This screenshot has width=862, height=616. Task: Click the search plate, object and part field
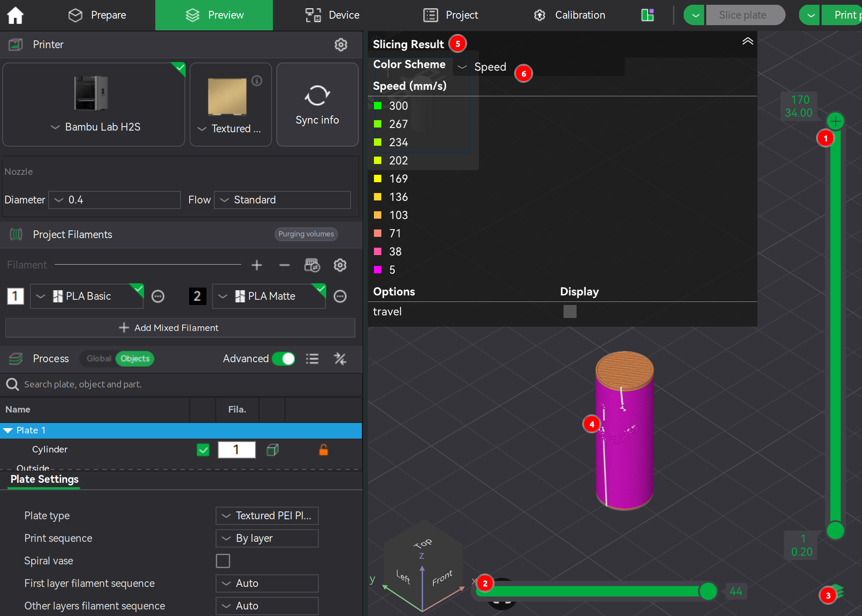click(181, 384)
